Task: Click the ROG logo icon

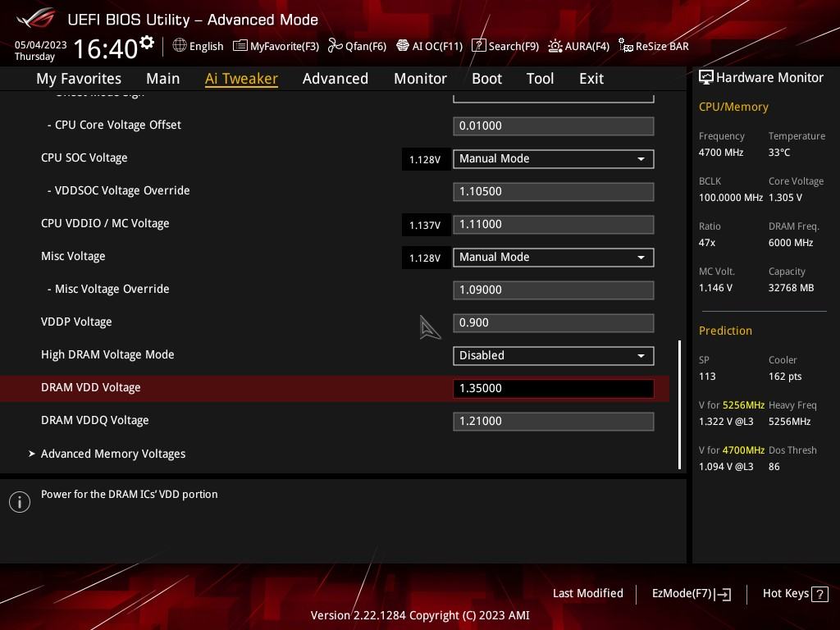Action: tap(35, 18)
